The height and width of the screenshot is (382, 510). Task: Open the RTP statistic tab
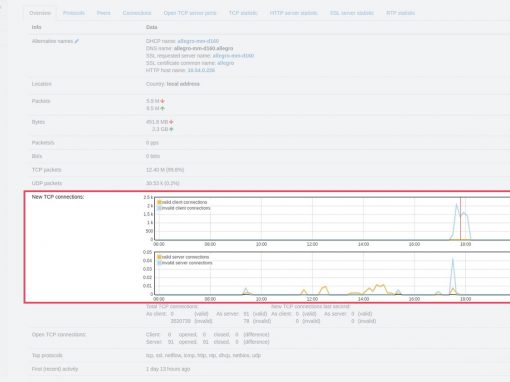click(400, 13)
